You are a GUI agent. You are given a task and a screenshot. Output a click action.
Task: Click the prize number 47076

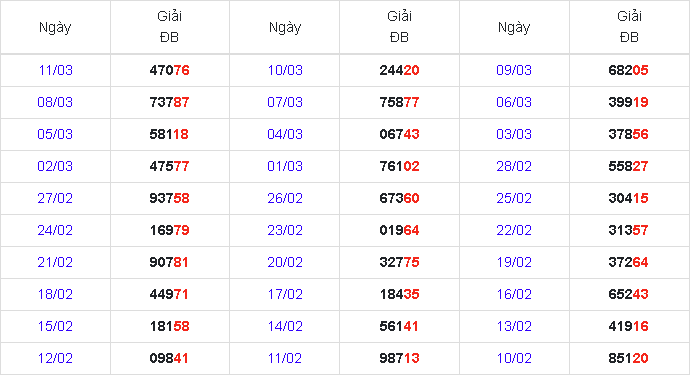pos(169,70)
